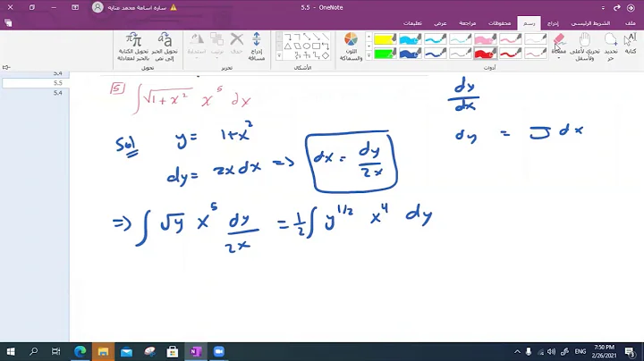The width and height of the screenshot is (644, 361).
Task: Open the ENG language selector
Action: pos(580,351)
